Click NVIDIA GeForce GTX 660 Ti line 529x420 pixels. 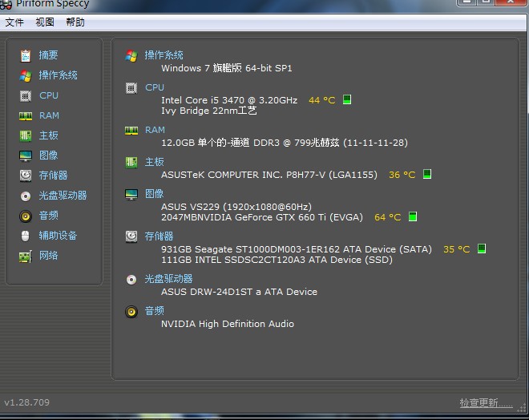(x=262, y=217)
